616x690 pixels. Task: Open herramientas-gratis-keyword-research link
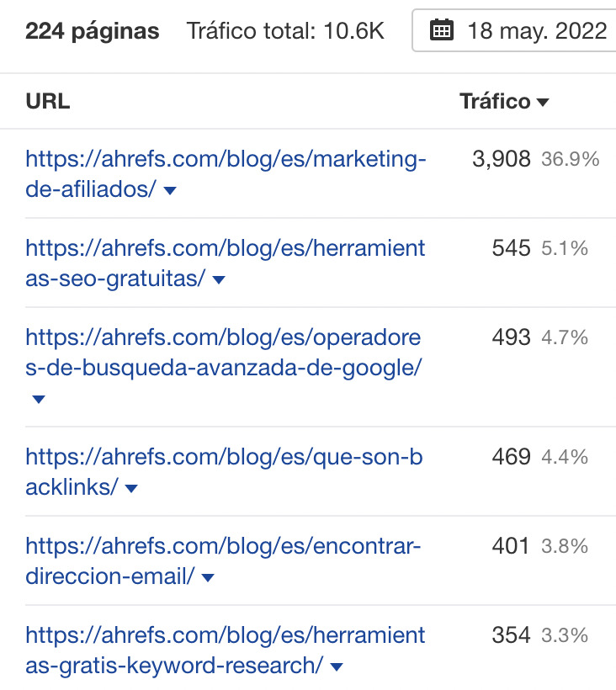225,650
